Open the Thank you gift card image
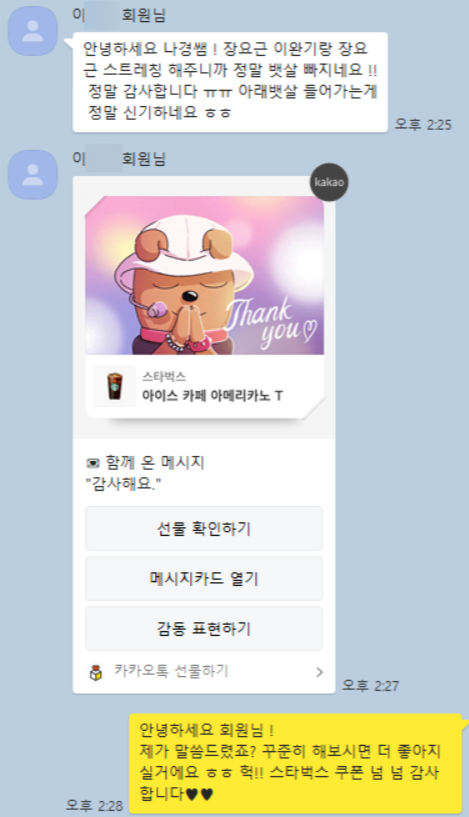The image size is (469, 817). click(x=204, y=276)
